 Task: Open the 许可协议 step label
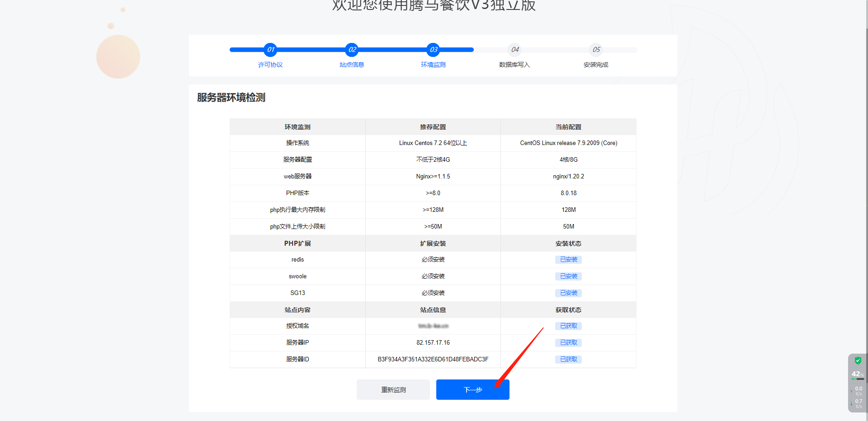click(270, 65)
